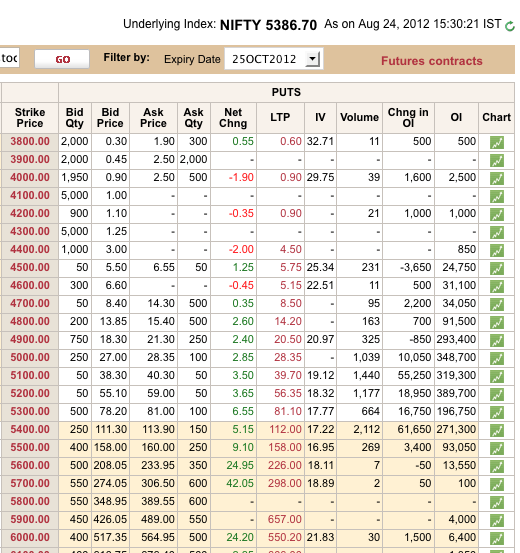Image resolution: width=520 pixels, height=553 pixels.
Task: Select strike price 4500.00 link
Action: pyautogui.click(x=30, y=267)
